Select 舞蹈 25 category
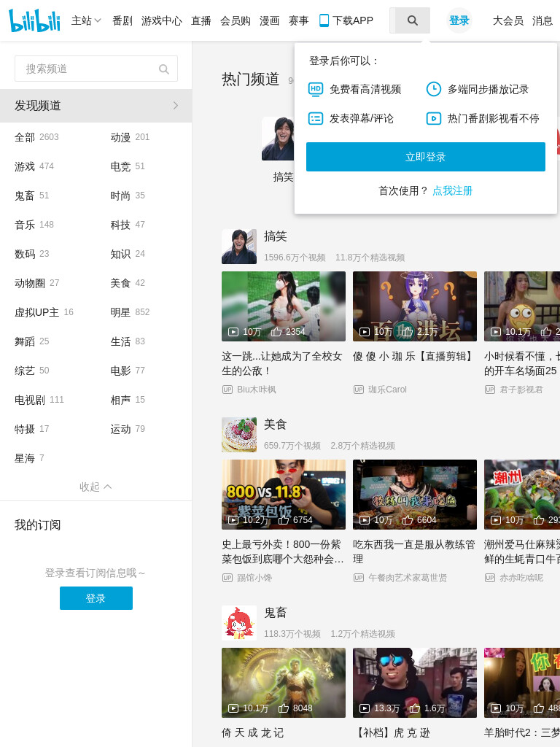 pyautogui.click(x=32, y=341)
